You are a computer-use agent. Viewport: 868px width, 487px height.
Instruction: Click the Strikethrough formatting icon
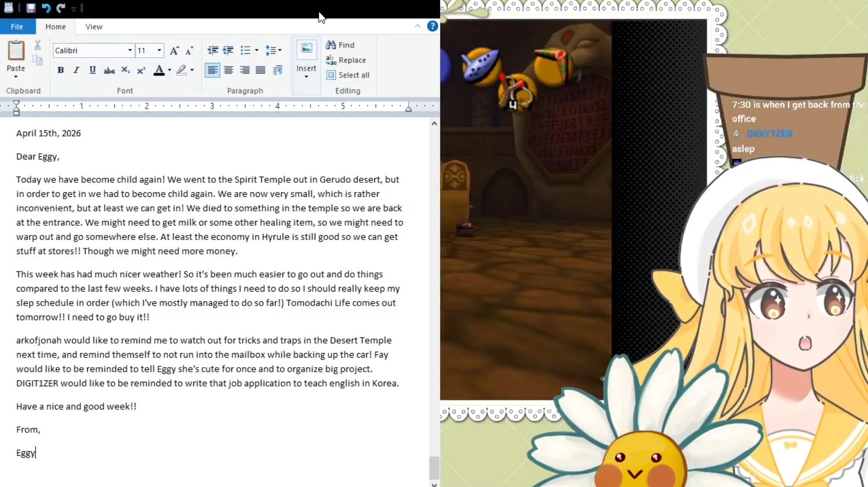[x=109, y=70]
